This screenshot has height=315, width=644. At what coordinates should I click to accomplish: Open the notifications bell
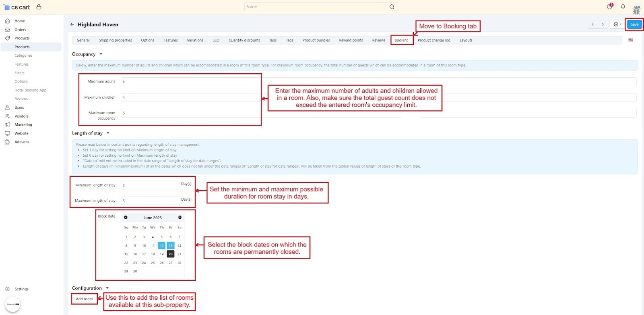623,7
